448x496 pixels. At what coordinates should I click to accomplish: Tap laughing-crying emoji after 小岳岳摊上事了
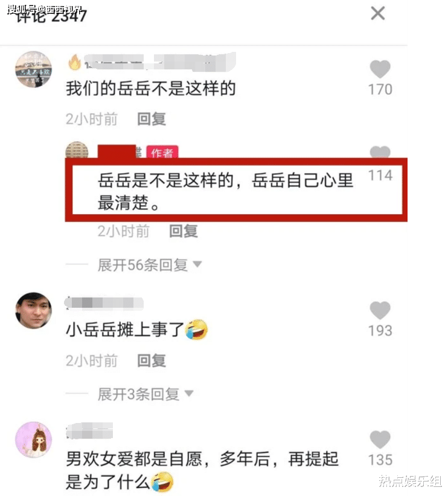pos(197,329)
